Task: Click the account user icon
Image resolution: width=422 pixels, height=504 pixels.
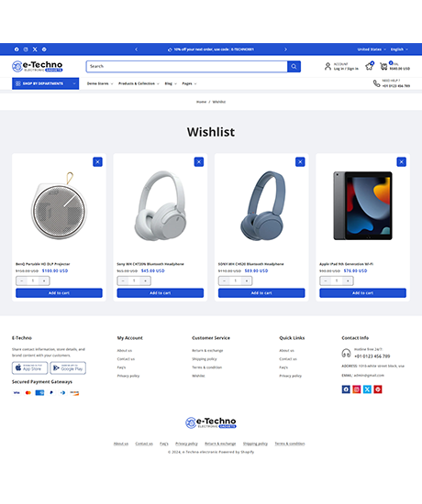Action: pyautogui.click(x=328, y=66)
